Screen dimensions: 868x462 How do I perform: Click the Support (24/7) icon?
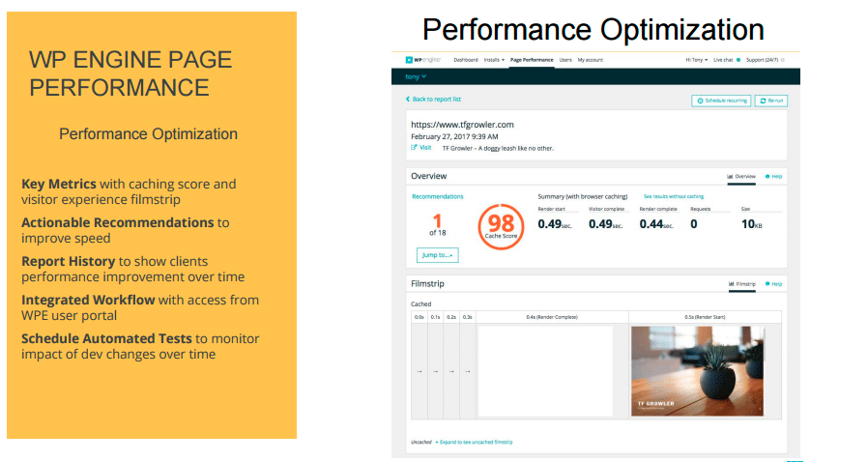click(x=783, y=60)
